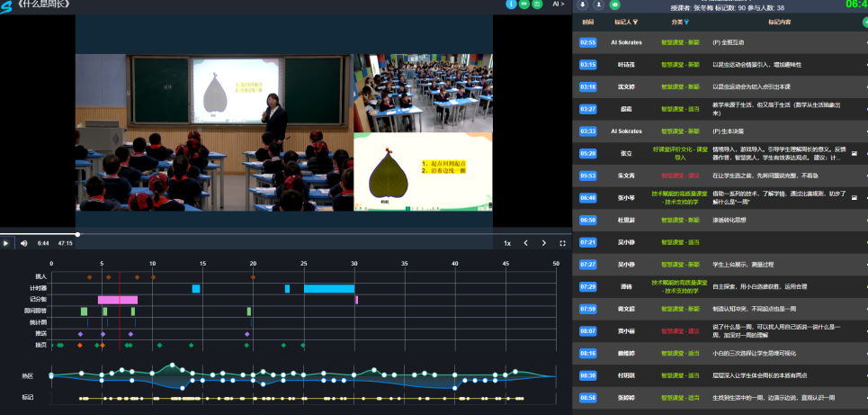
Task: Expand the AI panel in the header
Action: point(559,5)
